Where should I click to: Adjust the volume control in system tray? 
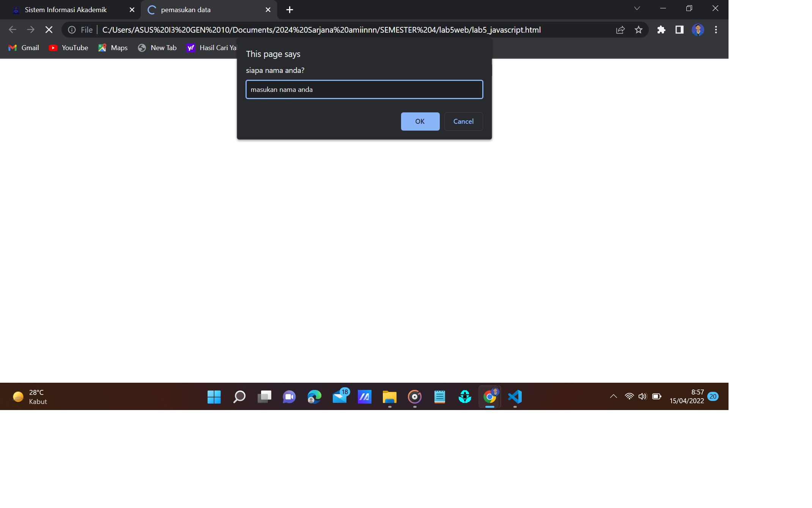click(x=643, y=396)
